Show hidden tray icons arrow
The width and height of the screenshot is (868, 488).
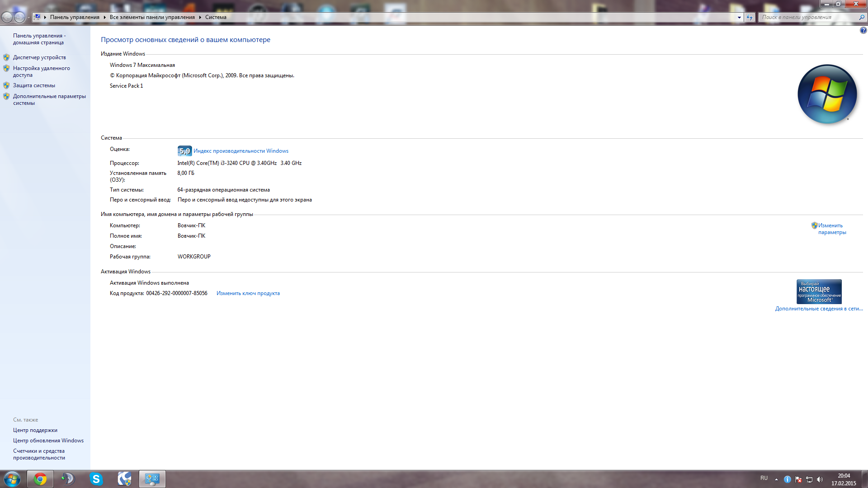[776, 479]
